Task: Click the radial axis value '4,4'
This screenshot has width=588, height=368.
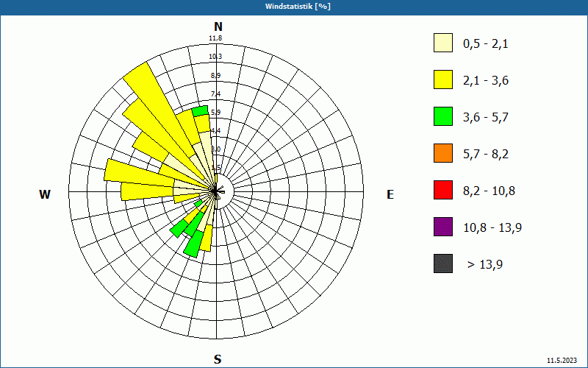Action: (x=215, y=131)
